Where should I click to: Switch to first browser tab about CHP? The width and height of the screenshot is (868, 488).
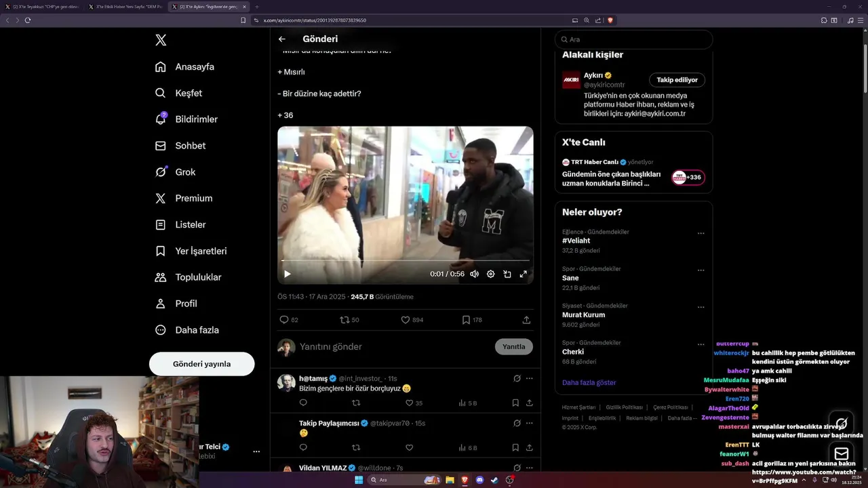pos(42,7)
